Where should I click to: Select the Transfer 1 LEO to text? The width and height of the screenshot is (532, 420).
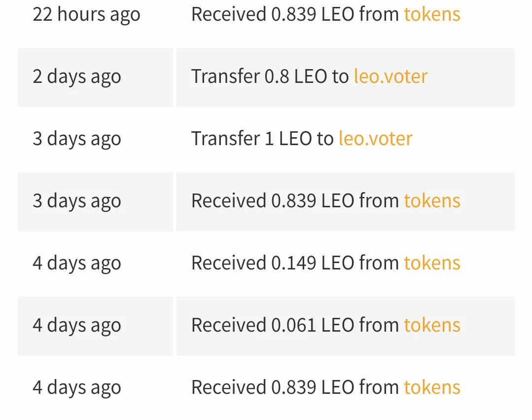pos(263,139)
